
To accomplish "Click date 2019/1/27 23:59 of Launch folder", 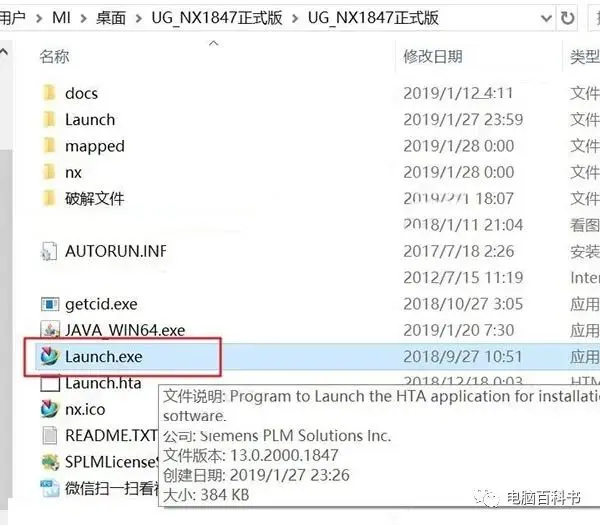I will (463, 120).
